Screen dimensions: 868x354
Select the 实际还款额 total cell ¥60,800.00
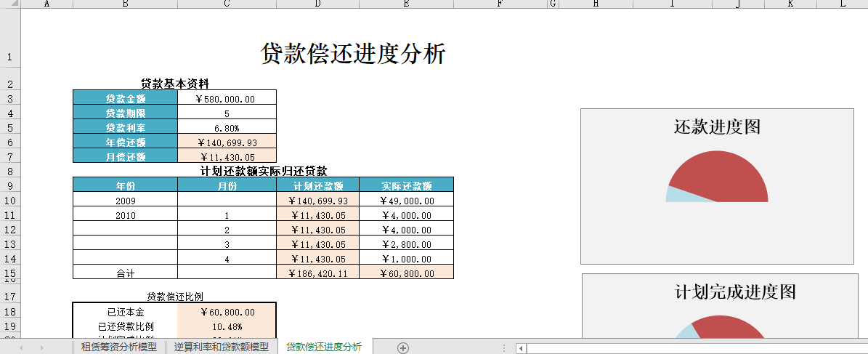[x=406, y=273]
